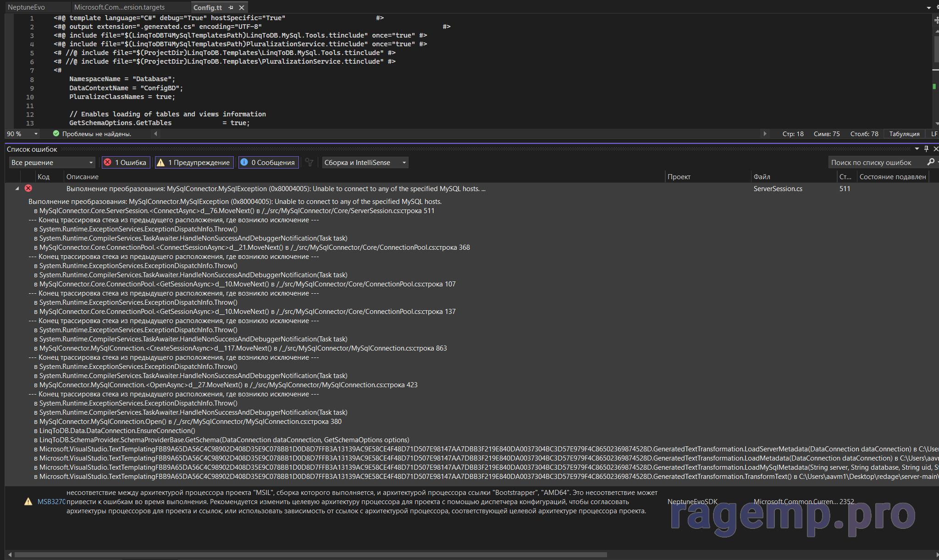The width and height of the screenshot is (939, 560).
Task: Open the 'Сборка и IntelliSense' dropdown
Action: (x=365, y=163)
